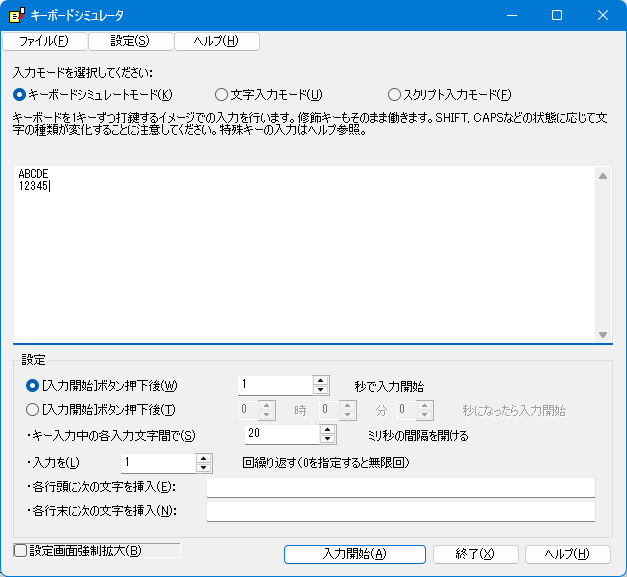The width and height of the screenshot is (627, 577).
Task: Open the ファイル(F) menu
Action: click(44, 41)
